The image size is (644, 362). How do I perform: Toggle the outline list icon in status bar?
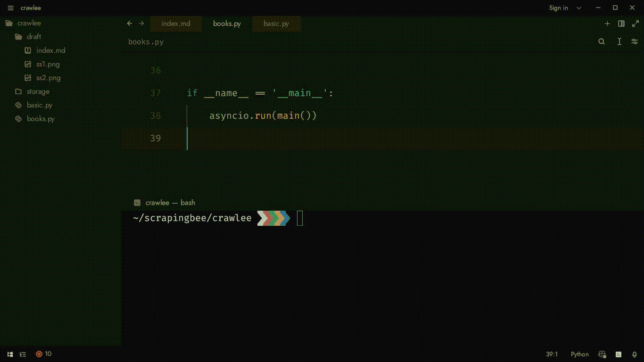click(x=23, y=354)
